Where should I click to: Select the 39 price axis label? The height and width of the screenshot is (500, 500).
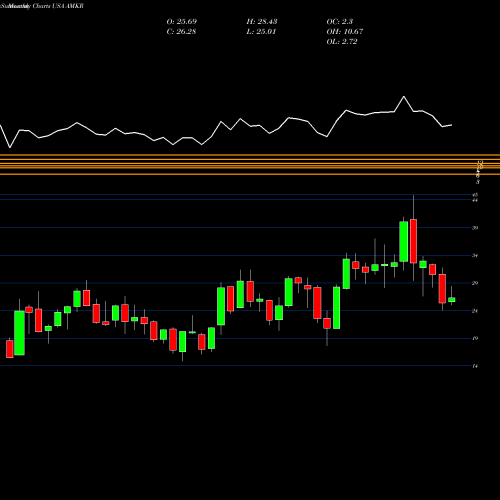click(x=475, y=228)
